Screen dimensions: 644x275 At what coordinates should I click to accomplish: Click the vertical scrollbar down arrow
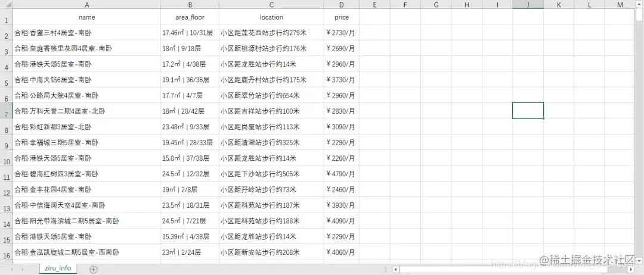[640, 260]
